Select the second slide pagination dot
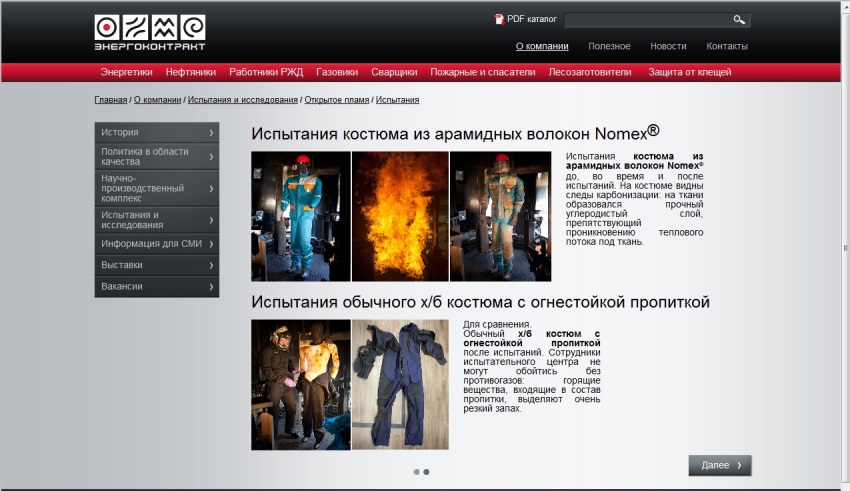This screenshot has height=491, width=850. pos(426,472)
